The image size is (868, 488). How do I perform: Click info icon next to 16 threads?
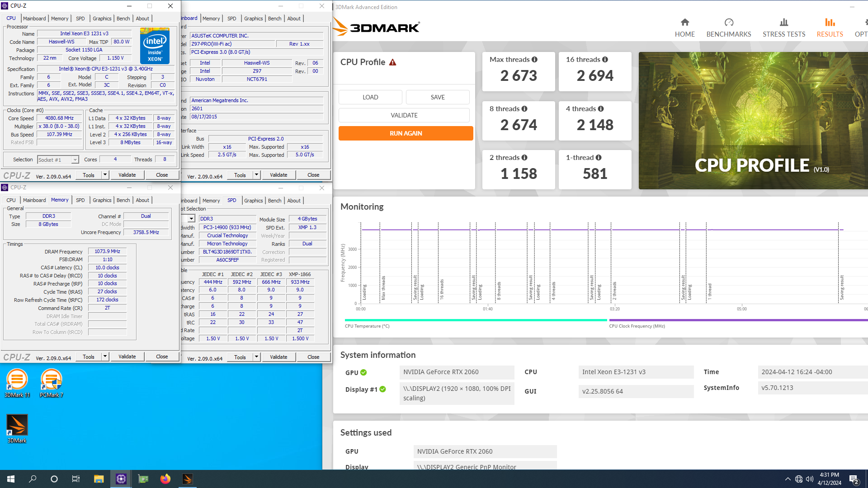pos(605,60)
